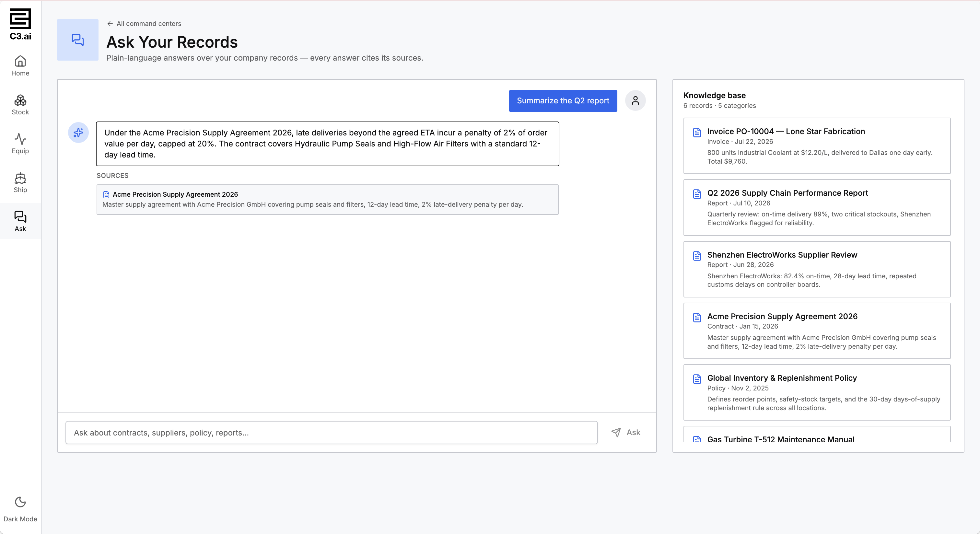Select the Ask sidebar item
980x534 pixels.
(x=20, y=221)
